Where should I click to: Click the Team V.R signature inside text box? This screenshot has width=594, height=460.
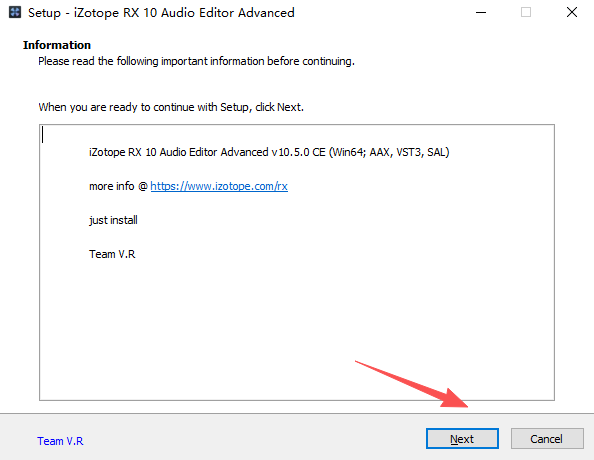tap(112, 254)
